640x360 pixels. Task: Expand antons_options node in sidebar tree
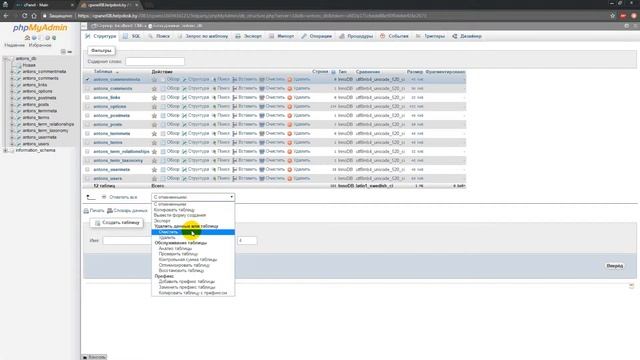(x=12, y=91)
